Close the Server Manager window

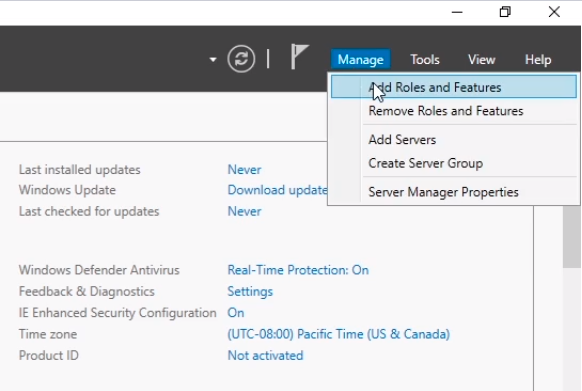(x=554, y=12)
